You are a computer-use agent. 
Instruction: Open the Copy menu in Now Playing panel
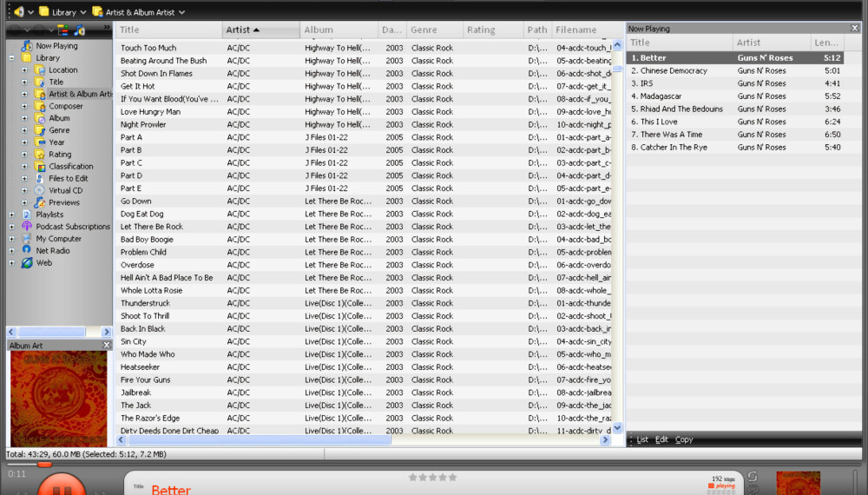[684, 439]
